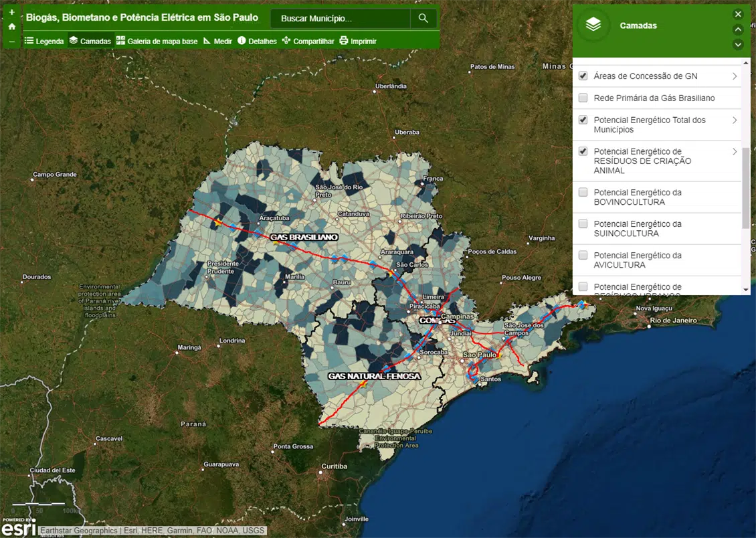This screenshot has height=538, width=756.
Task: Enable the Bovinocultura layer checkbox
Action: tap(583, 192)
